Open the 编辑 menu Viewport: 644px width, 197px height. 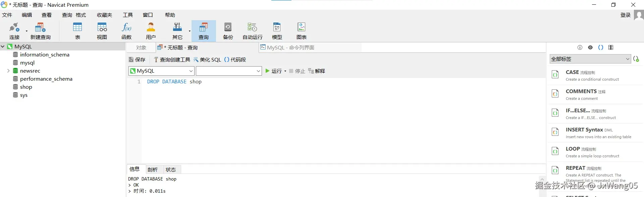27,15
